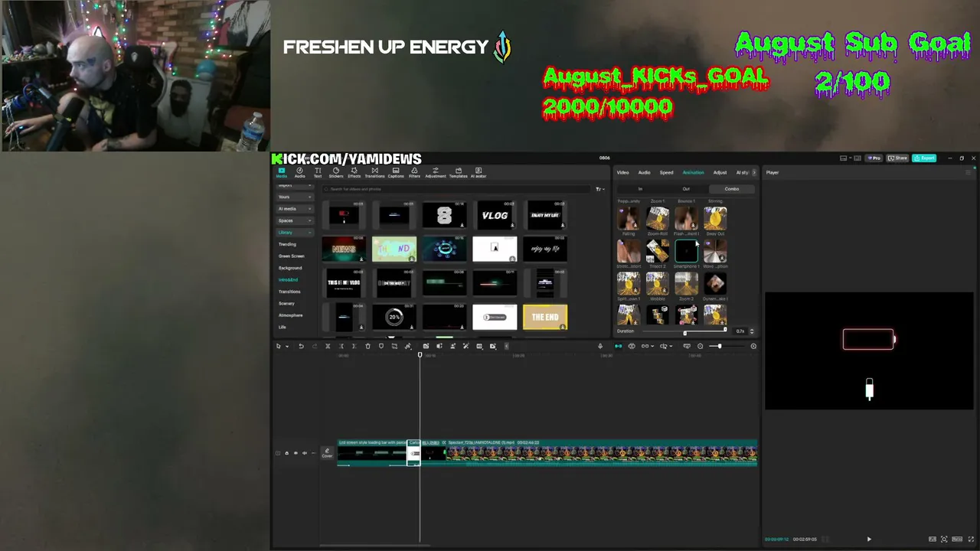Split the clip at the playhead
Screen dimensions: 980x551
pos(328,347)
